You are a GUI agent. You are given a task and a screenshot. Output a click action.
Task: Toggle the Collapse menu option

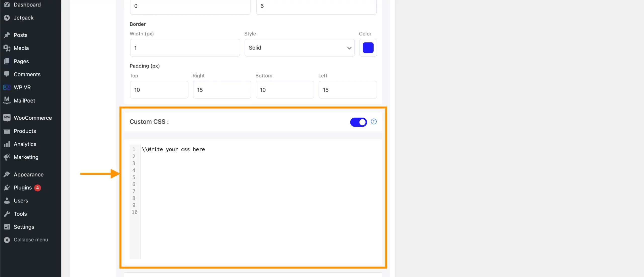click(x=31, y=239)
